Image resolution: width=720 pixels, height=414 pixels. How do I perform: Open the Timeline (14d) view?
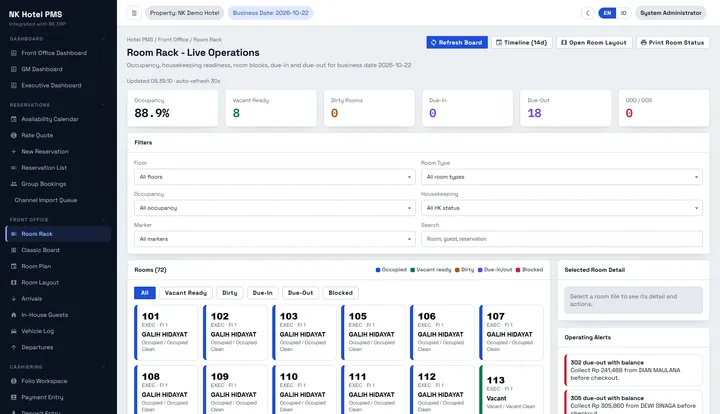tap(522, 43)
